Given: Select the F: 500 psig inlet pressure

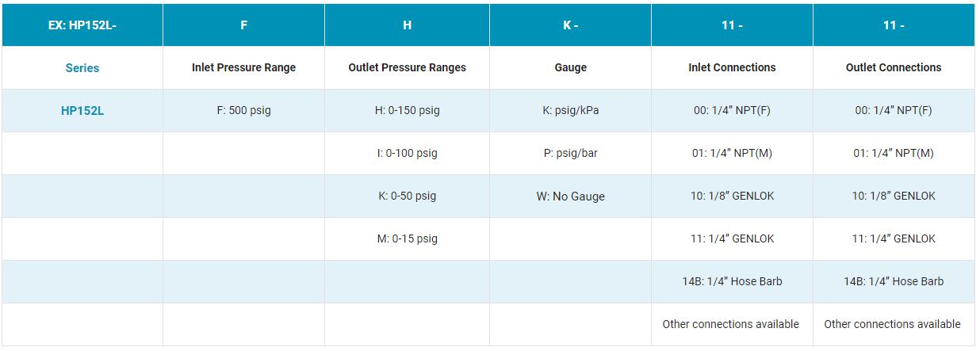Looking at the screenshot, I should (x=243, y=110).
